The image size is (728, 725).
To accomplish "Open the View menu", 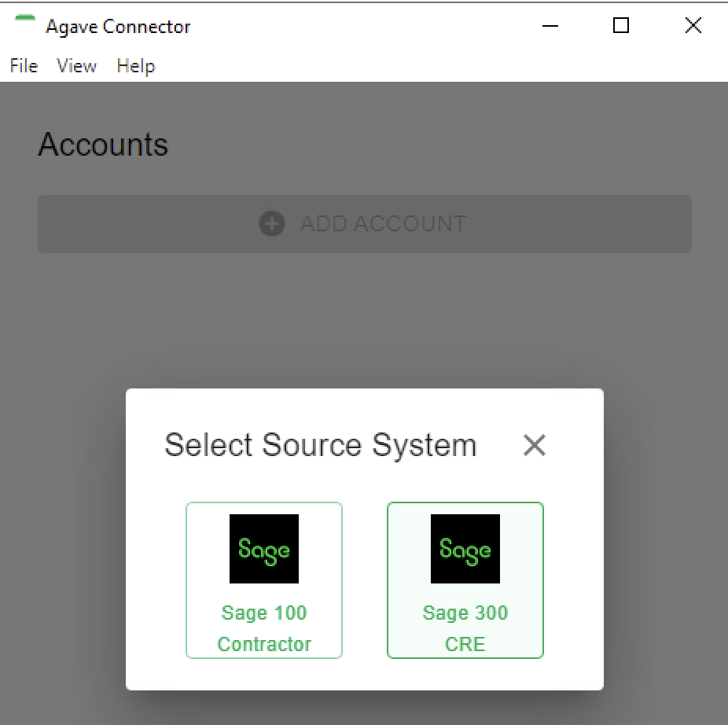I will 76,65.
